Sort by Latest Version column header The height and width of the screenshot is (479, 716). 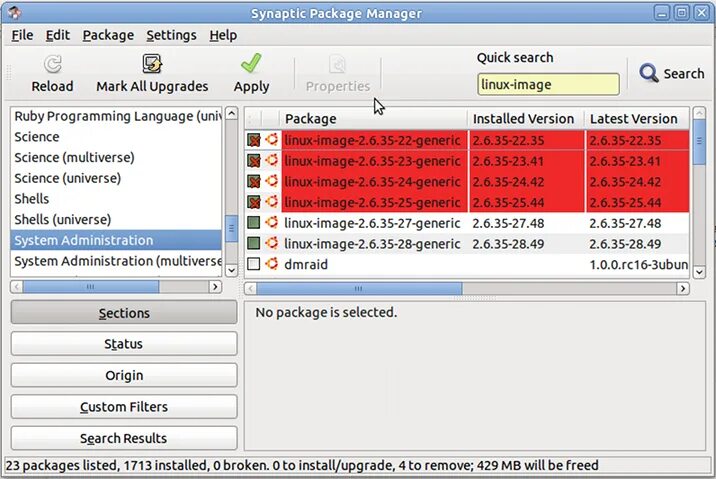637,119
